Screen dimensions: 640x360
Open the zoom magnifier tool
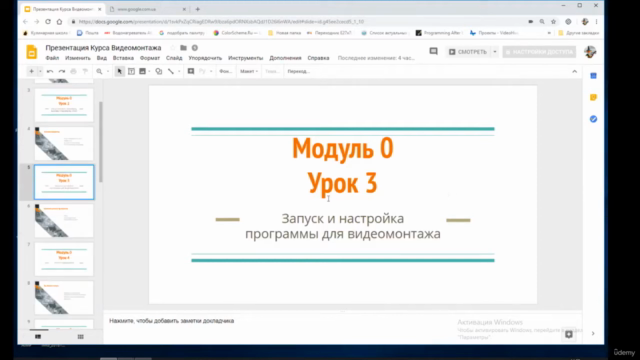tap(99, 71)
